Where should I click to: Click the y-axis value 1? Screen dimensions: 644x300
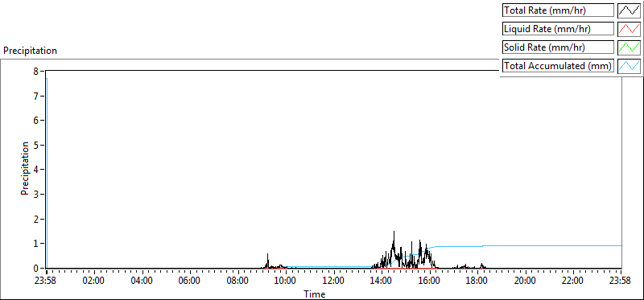pos(36,244)
